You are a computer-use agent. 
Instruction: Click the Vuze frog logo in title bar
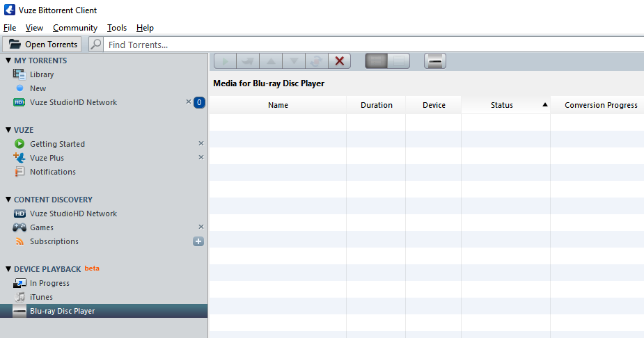[10, 10]
